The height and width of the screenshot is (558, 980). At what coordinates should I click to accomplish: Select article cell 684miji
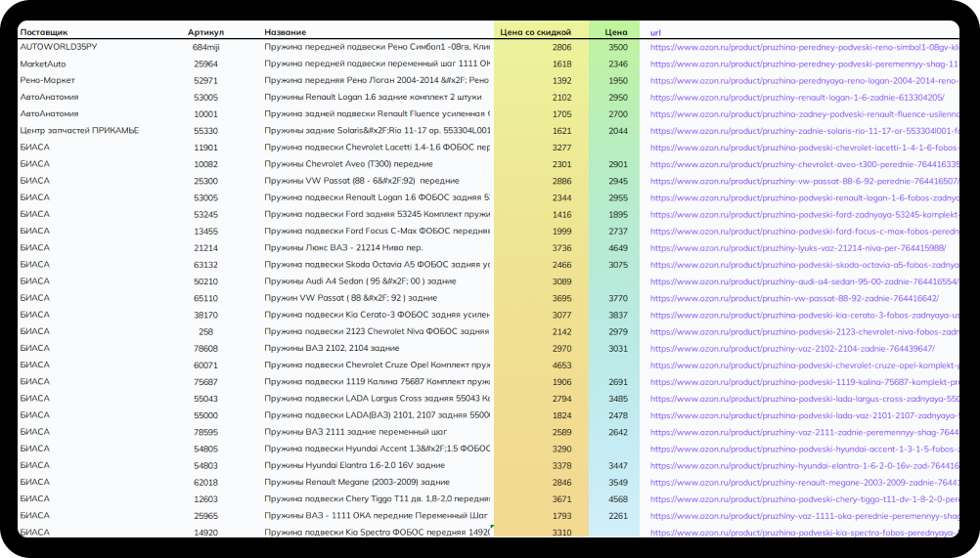pos(205,48)
